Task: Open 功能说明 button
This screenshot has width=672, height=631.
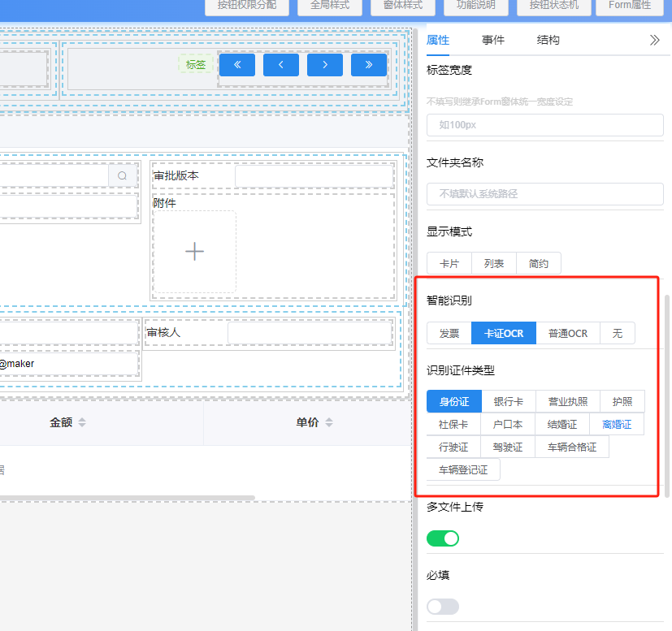Action: [x=476, y=6]
